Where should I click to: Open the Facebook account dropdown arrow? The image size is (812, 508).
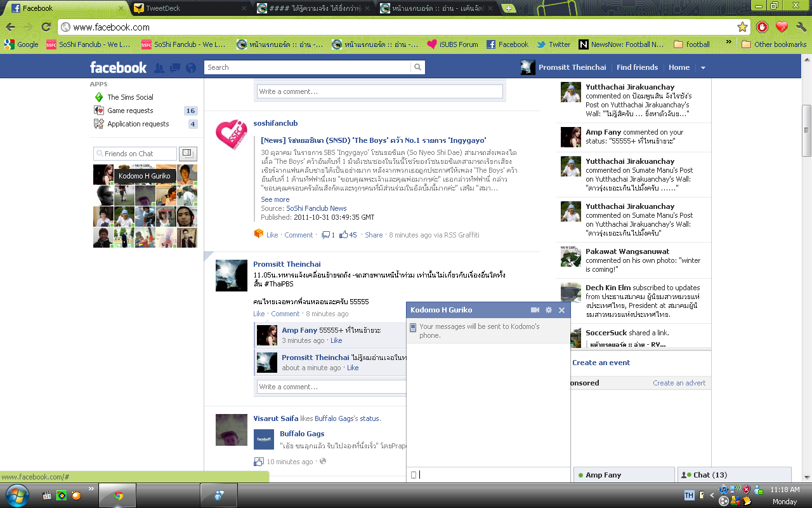pos(703,68)
